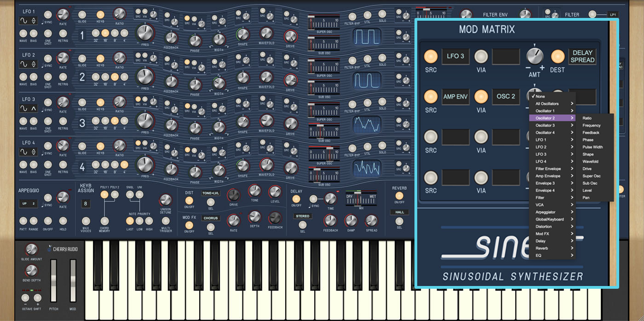Screen dimensions: 644x321
Task: Click octave shift plus button
Action: [38, 298]
